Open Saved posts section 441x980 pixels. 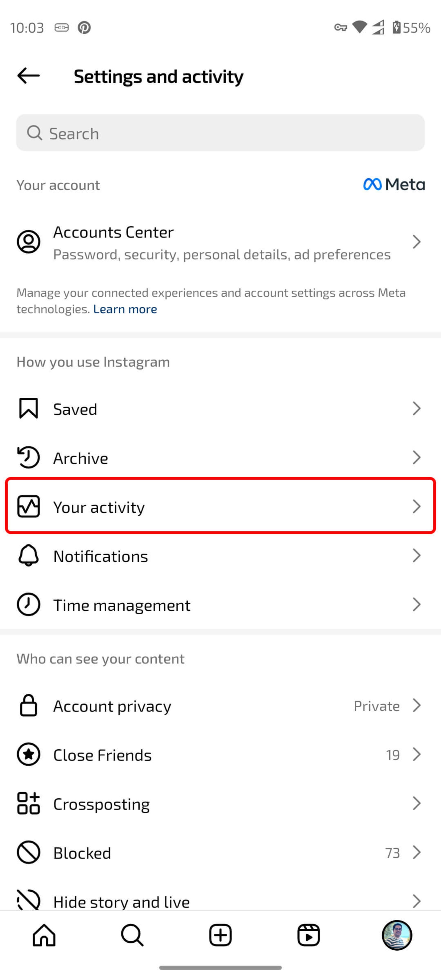tap(220, 408)
